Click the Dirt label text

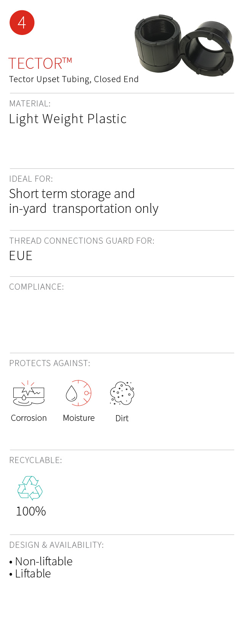122,419
